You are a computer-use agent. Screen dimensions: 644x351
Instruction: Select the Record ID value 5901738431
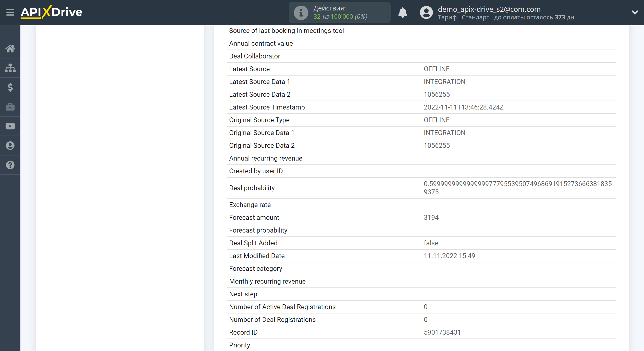click(442, 332)
